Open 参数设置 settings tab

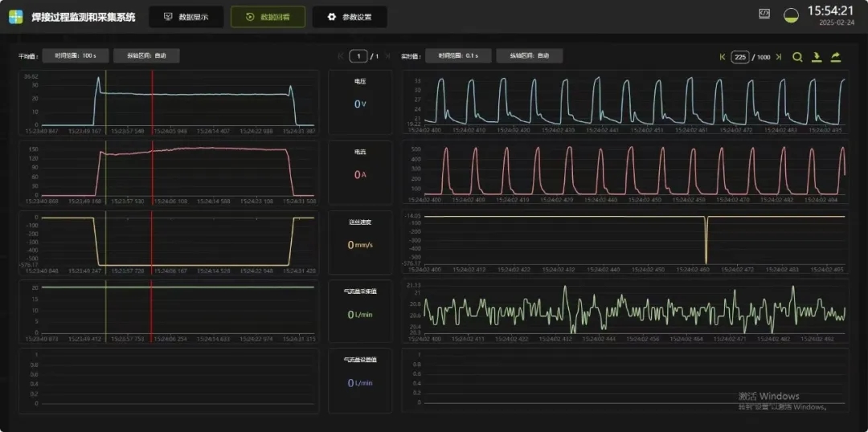(x=350, y=17)
